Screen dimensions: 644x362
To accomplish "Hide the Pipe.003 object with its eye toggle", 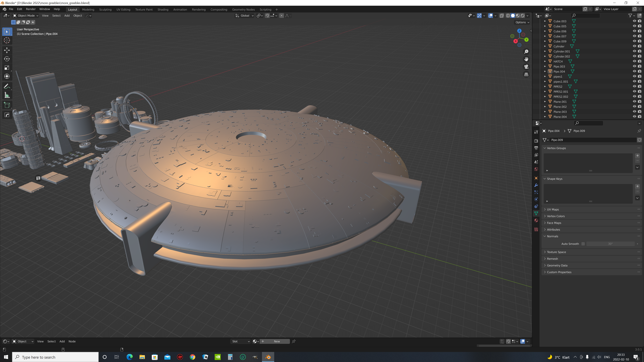I will click(x=634, y=66).
